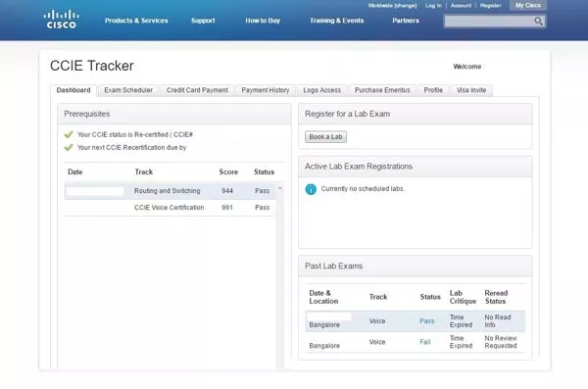The width and height of the screenshot is (588, 389).
Task: Click the scroll up arrow in Prerequisites table
Action: click(279, 188)
